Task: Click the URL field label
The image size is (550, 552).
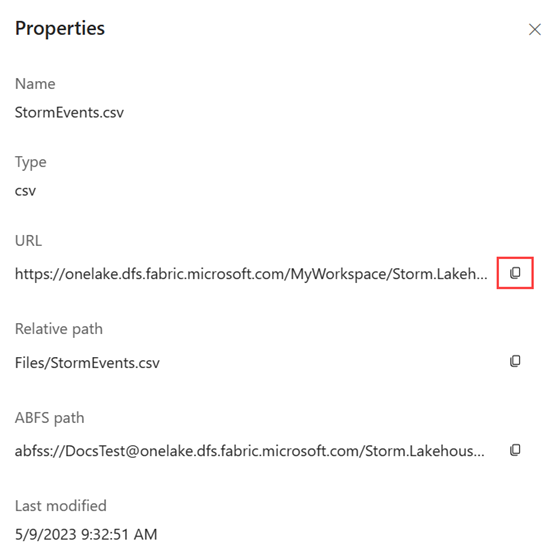Action: (x=28, y=241)
